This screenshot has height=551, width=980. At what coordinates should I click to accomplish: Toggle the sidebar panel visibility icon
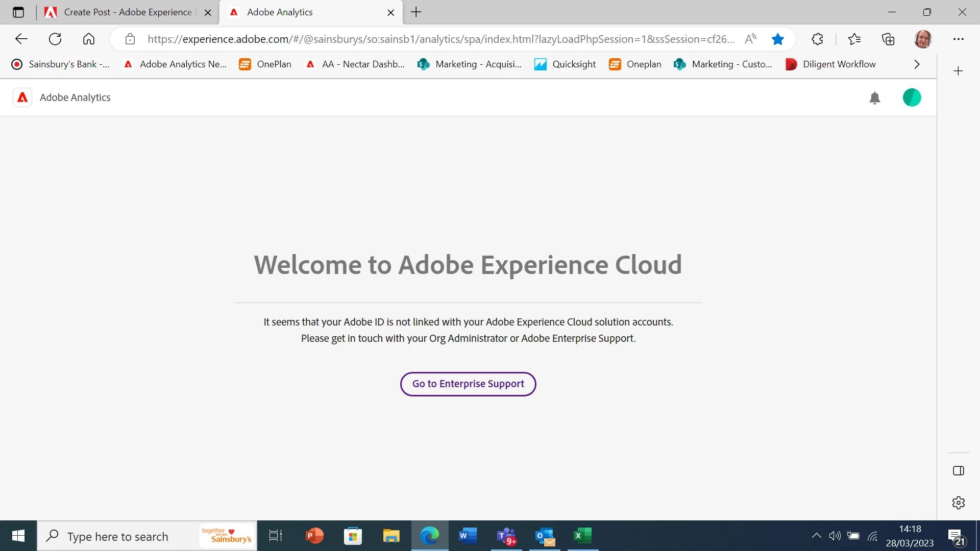click(958, 470)
